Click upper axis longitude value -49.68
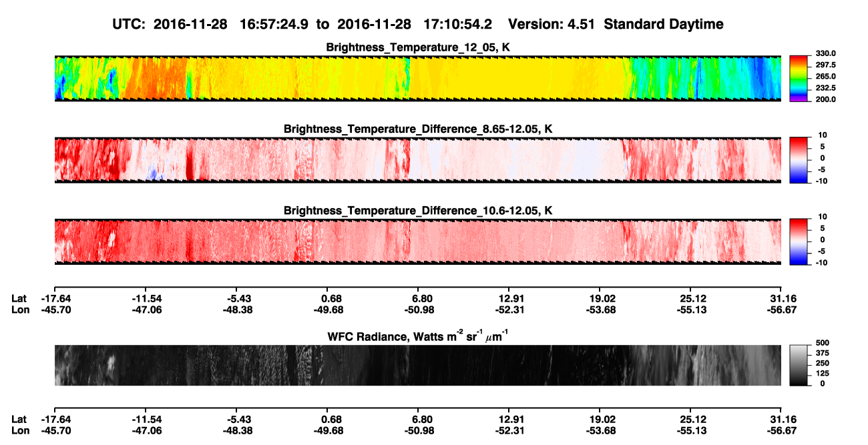The width and height of the screenshot is (868, 445). (327, 309)
